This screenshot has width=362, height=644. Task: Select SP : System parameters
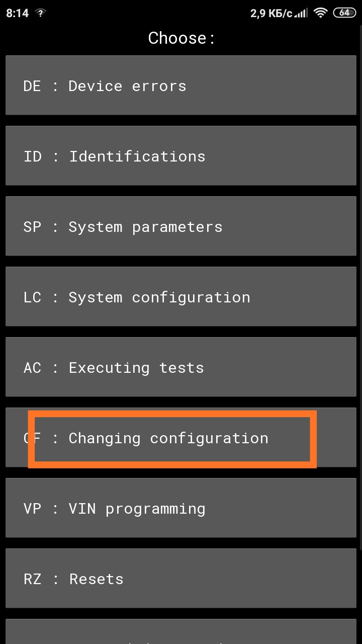coord(181,226)
